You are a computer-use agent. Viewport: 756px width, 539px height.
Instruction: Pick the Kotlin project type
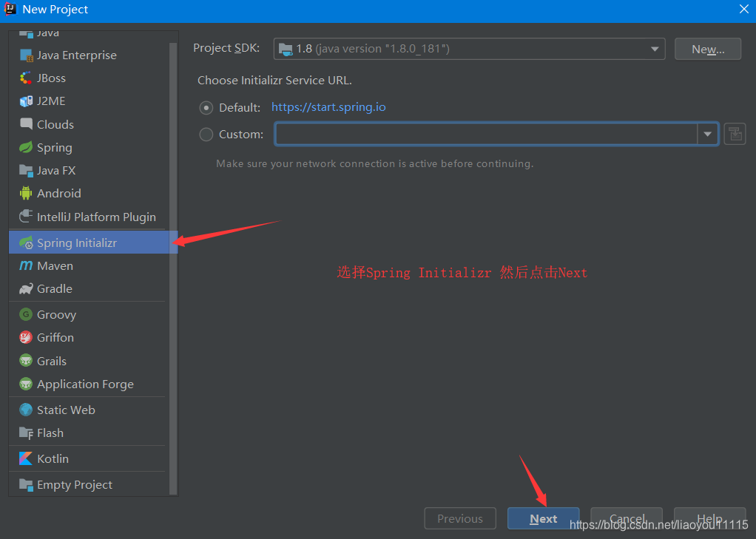pyautogui.click(x=90, y=458)
